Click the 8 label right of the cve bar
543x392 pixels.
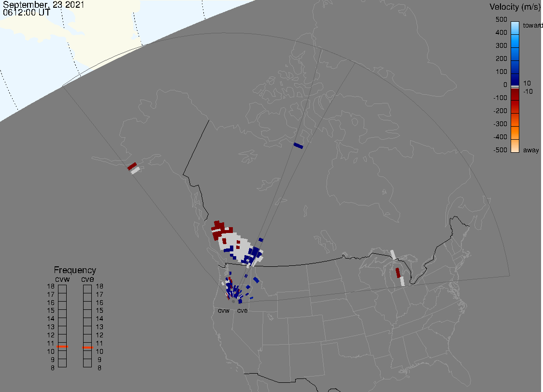pyautogui.click(x=100, y=368)
